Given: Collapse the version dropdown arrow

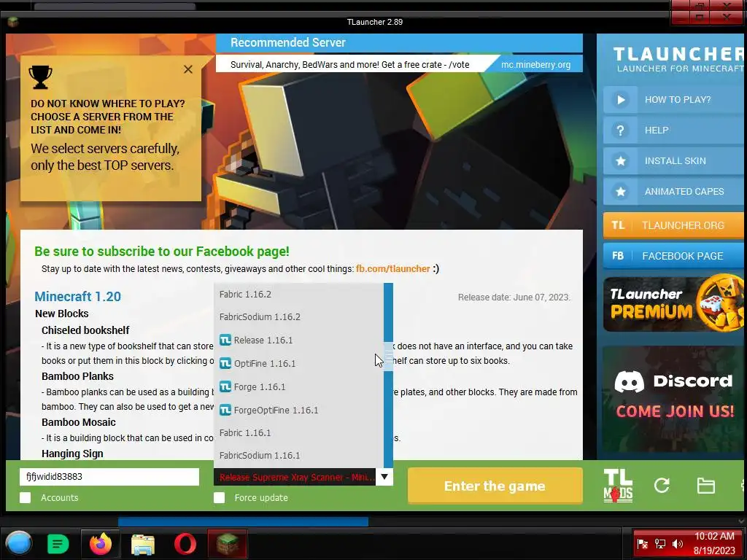Looking at the screenshot, I should click(384, 477).
